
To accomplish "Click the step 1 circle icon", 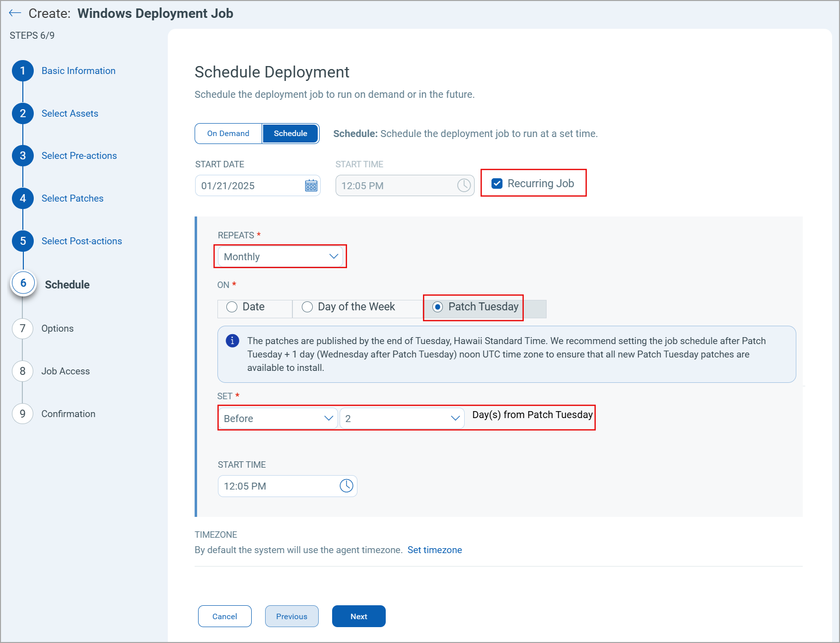I will (23, 71).
